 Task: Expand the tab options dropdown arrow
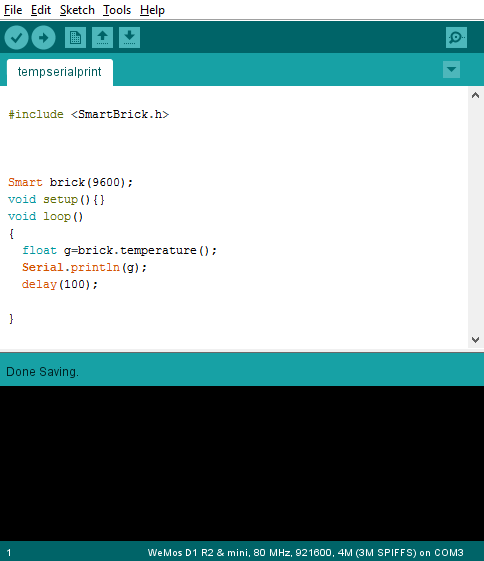point(451,69)
